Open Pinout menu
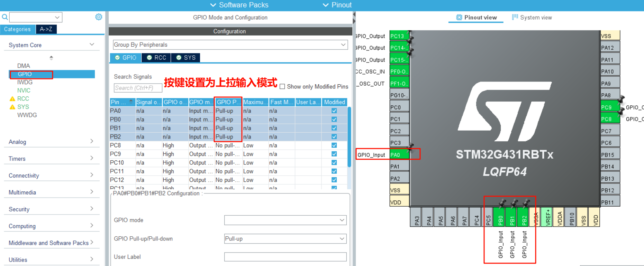Screen dimensions: 644x266 pyautogui.click(x=337, y=5)
